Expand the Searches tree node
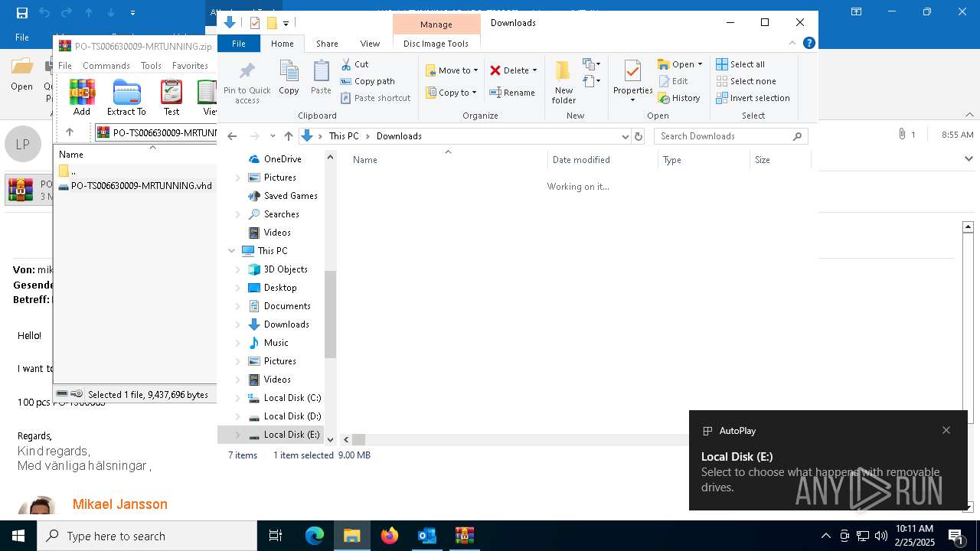980x551 pixels. pyautogui.click(x=237, y=214)
